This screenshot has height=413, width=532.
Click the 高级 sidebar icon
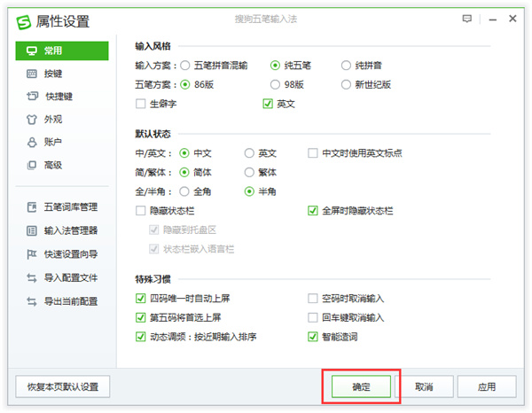(32, 165)
